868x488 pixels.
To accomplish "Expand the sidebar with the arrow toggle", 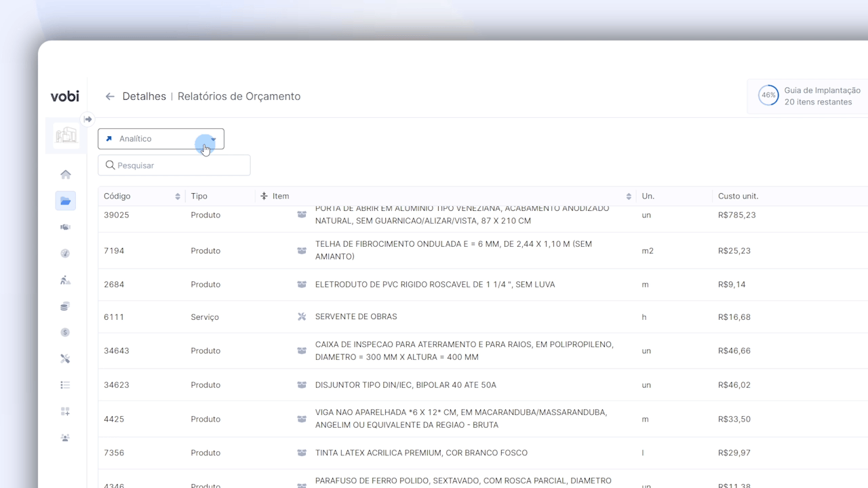I will (x=87, y=119).
